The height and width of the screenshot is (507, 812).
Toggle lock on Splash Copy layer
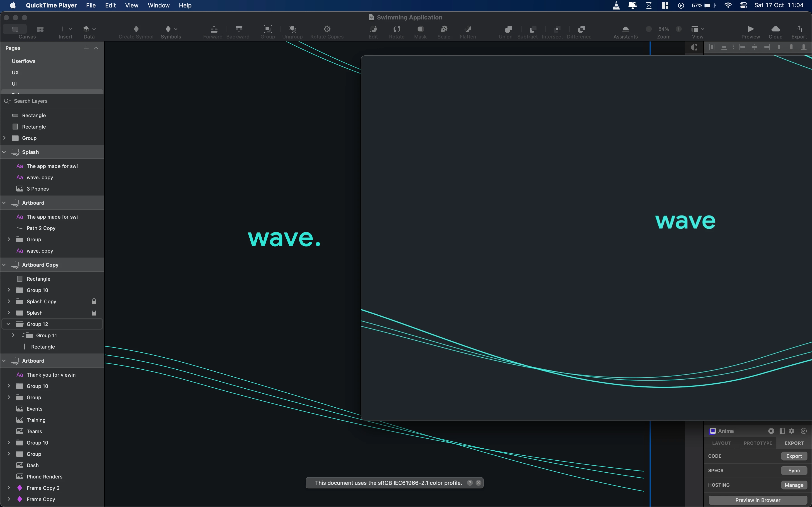(x=94, y=301)
